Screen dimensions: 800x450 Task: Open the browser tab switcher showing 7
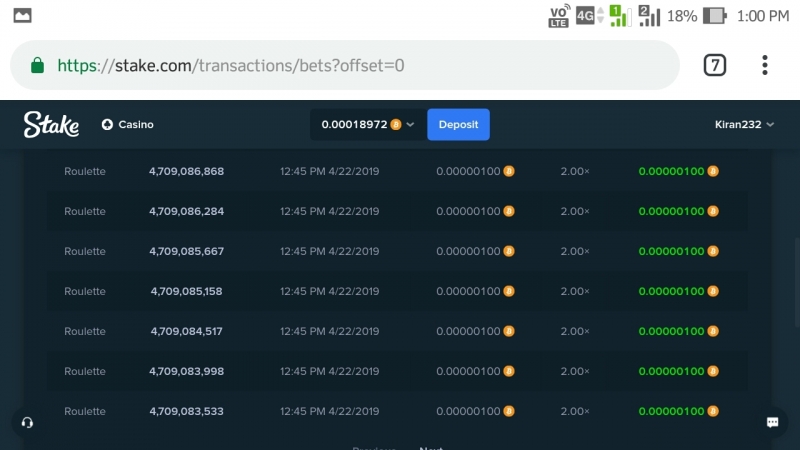[x=715, y=65]
